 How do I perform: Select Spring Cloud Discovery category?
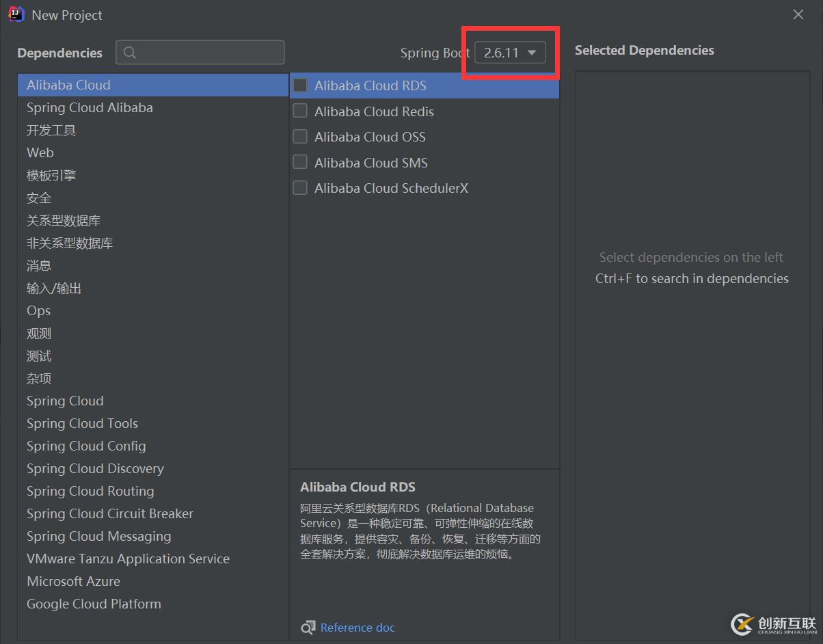153,468
